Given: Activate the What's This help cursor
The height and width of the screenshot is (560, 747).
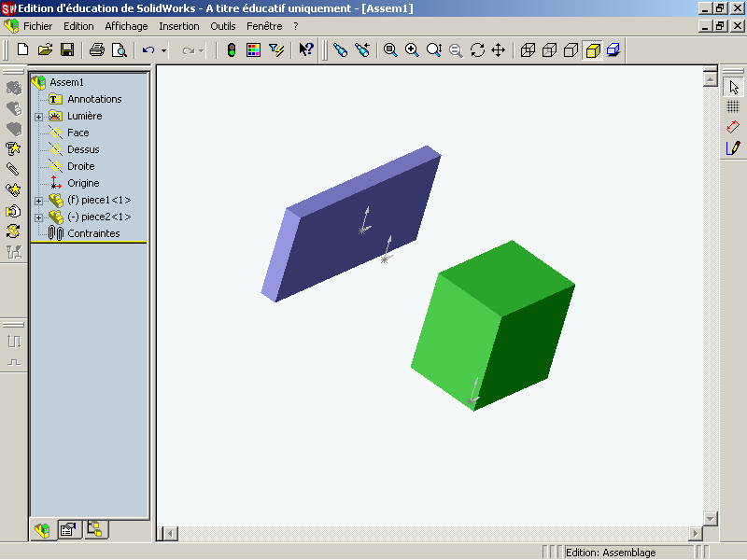Looking at the screenshot, I should (x=305, y=50).
